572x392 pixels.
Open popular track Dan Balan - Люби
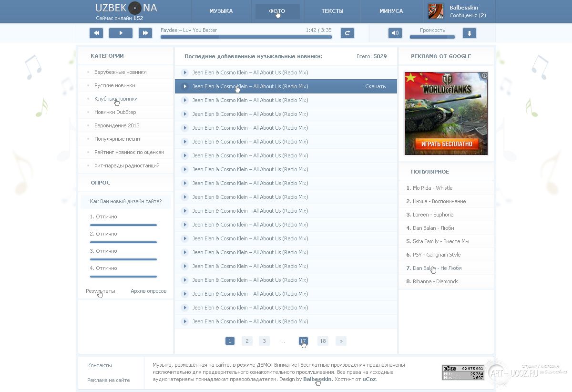click(433, 228)
